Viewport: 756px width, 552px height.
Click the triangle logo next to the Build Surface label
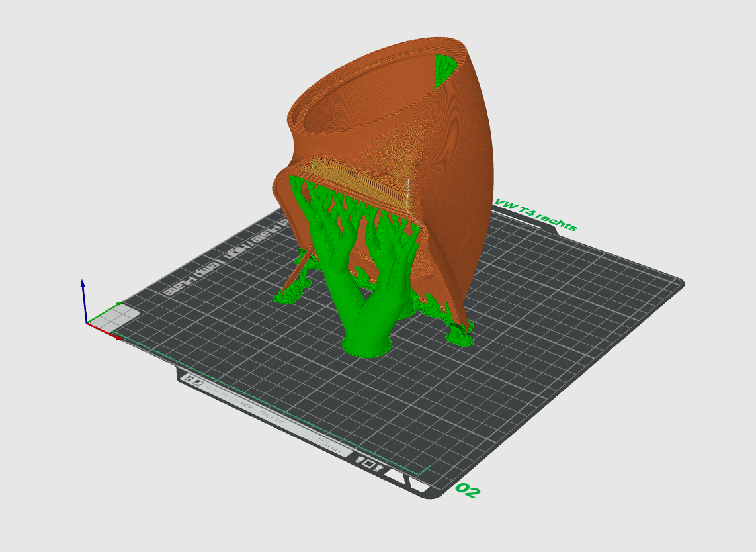pos(308,436)
